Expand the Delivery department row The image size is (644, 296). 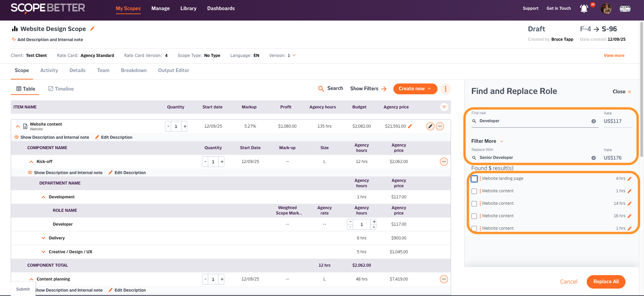point(43,238)
